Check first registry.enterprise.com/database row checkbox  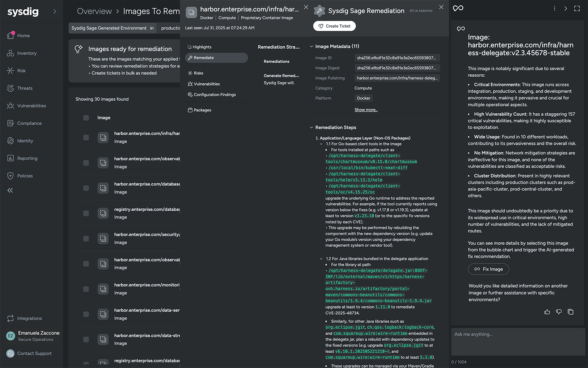point(86,213)
